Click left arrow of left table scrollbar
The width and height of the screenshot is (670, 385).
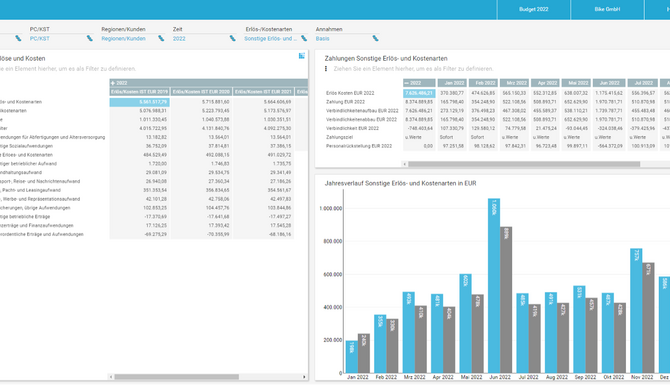coord(111,377)
